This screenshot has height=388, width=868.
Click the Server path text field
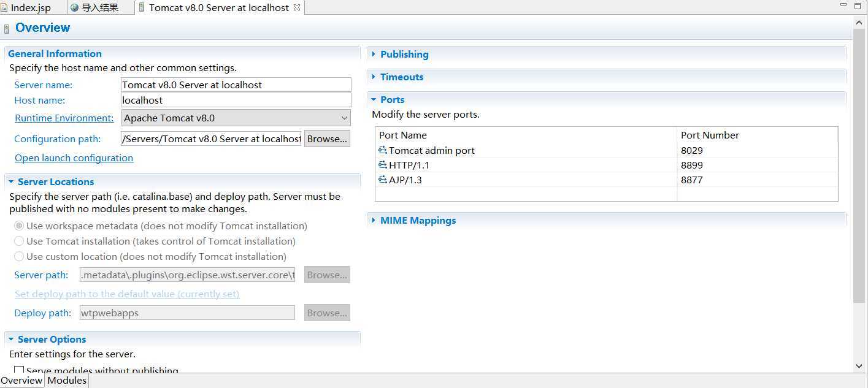point(187,275)
